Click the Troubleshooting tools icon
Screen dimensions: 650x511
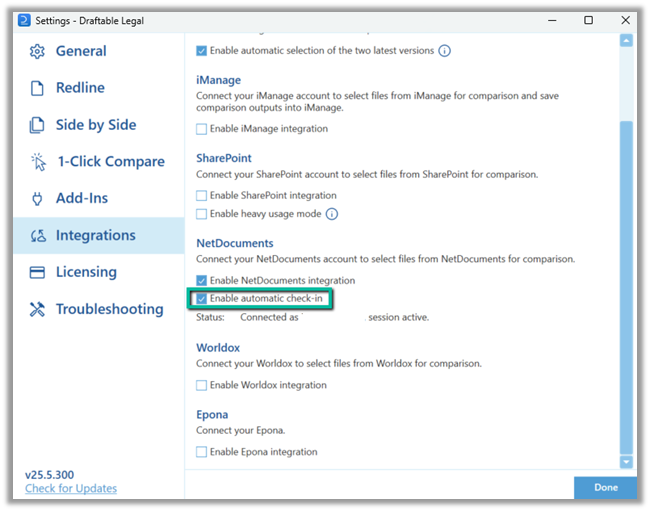pyautogui.click(x=37, y=309)
